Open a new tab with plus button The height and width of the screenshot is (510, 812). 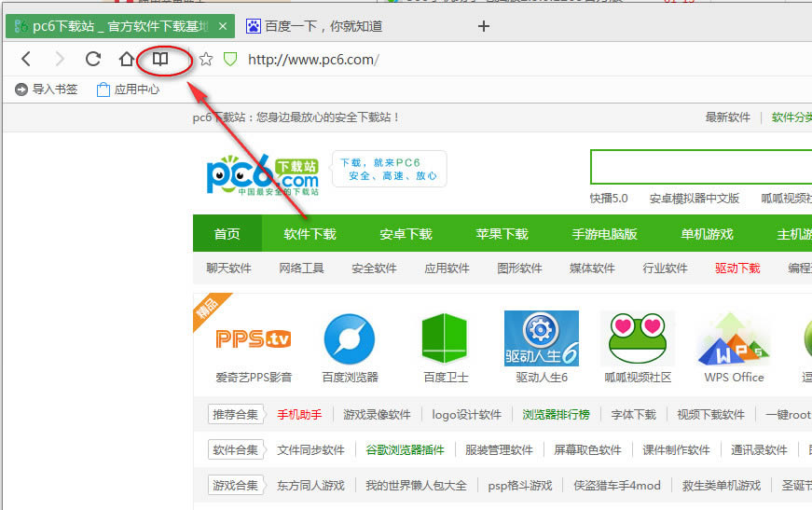click(483, 26)
